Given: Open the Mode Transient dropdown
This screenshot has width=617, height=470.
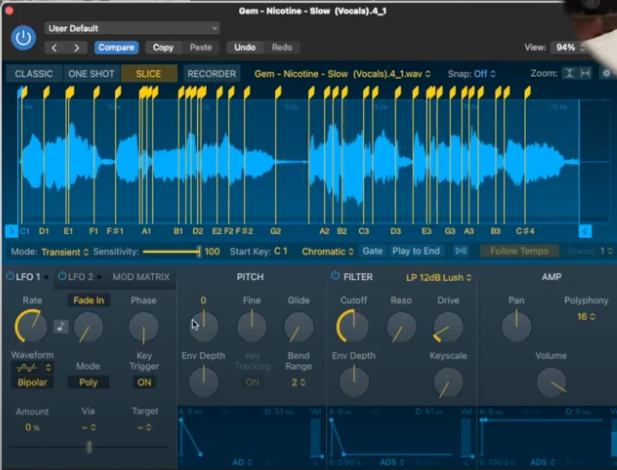Looking at the screenshot, I should coord(65,252).
